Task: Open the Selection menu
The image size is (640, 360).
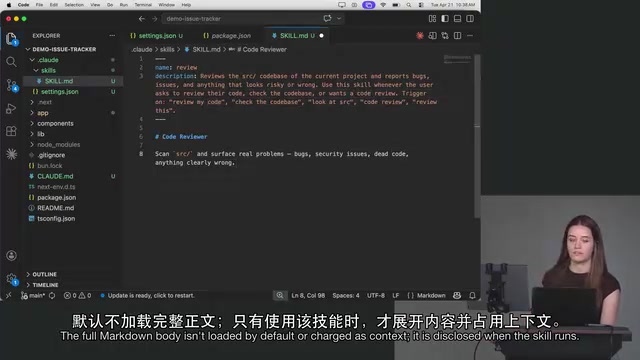Action: 74,5
